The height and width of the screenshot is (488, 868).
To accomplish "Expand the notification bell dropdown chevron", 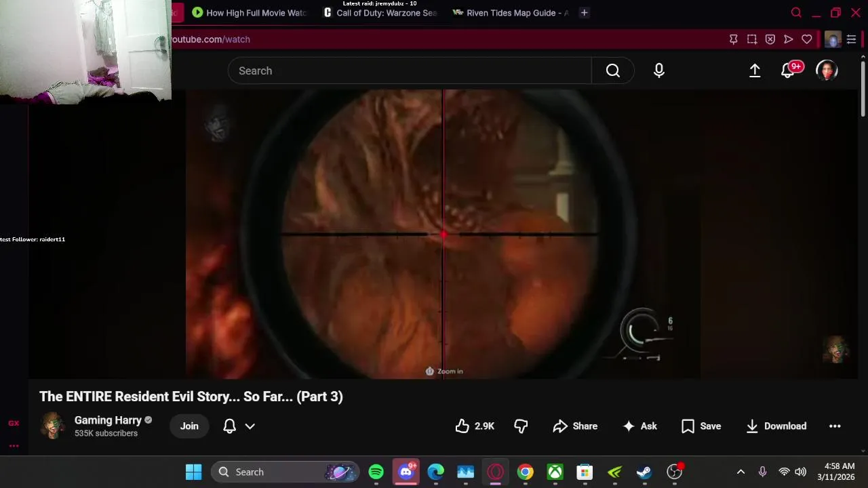I will [x=250, y=426].
